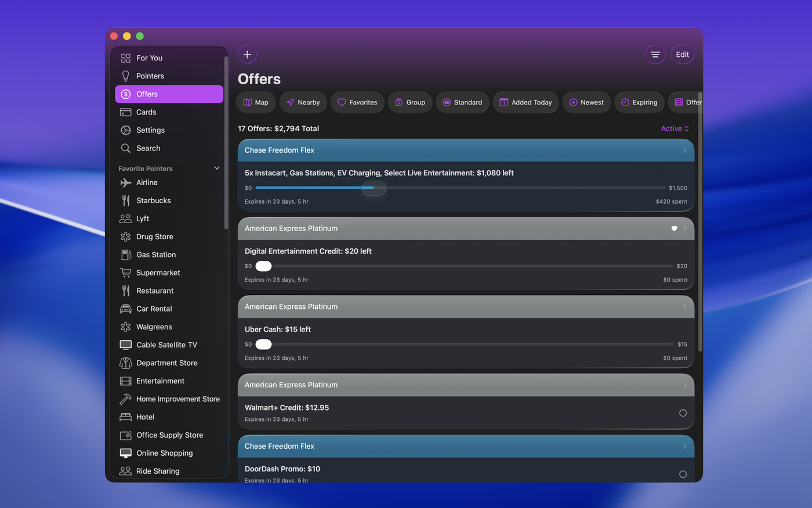Open the filter options icon
This screenshot has height=508, width=812.
click(x=655, y=55)
